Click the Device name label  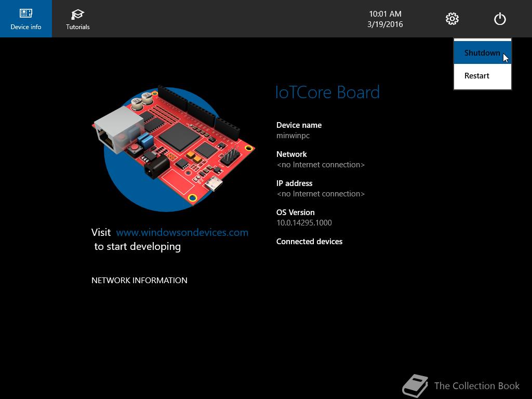coord(299,125)
